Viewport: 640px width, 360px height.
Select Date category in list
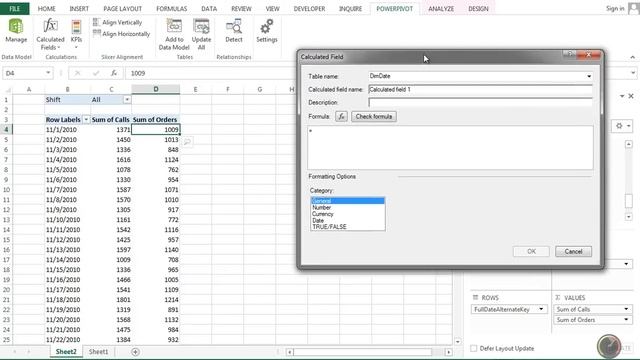pyautogui.click(x=347, y=220)
